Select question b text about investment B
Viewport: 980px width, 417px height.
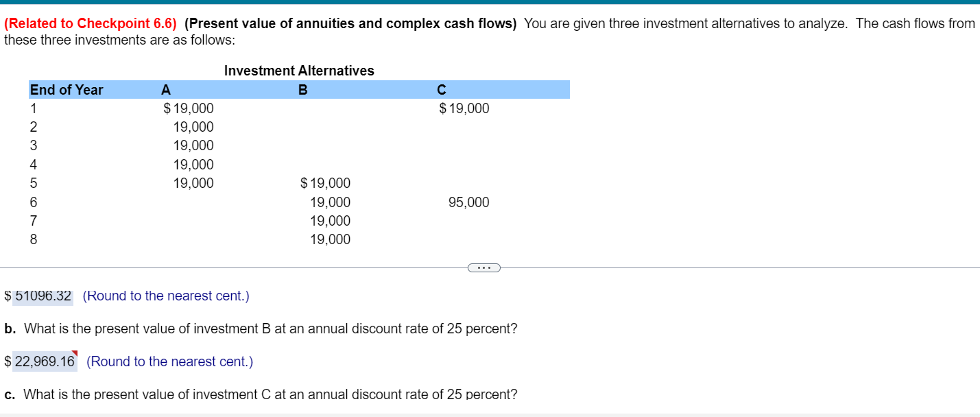261,329
